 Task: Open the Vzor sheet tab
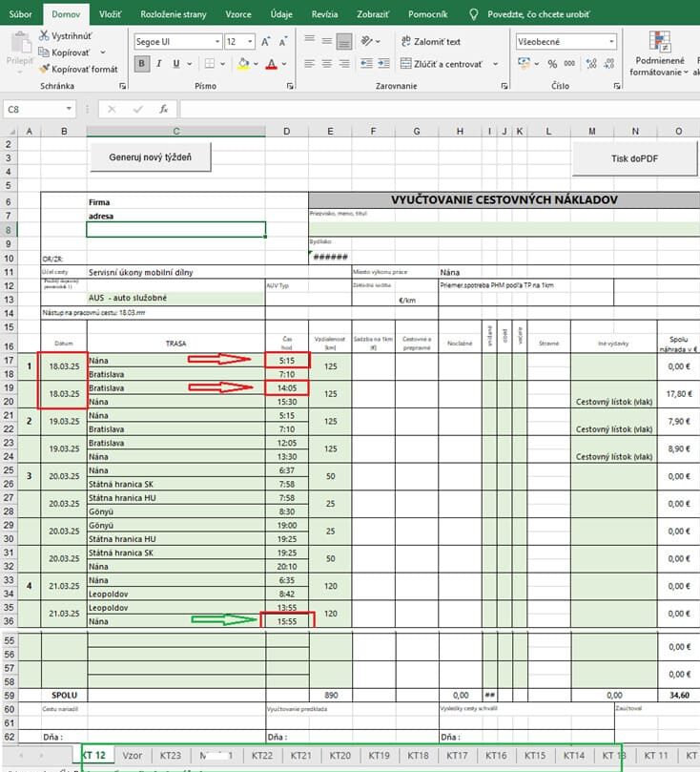click(x=132, y=755)
